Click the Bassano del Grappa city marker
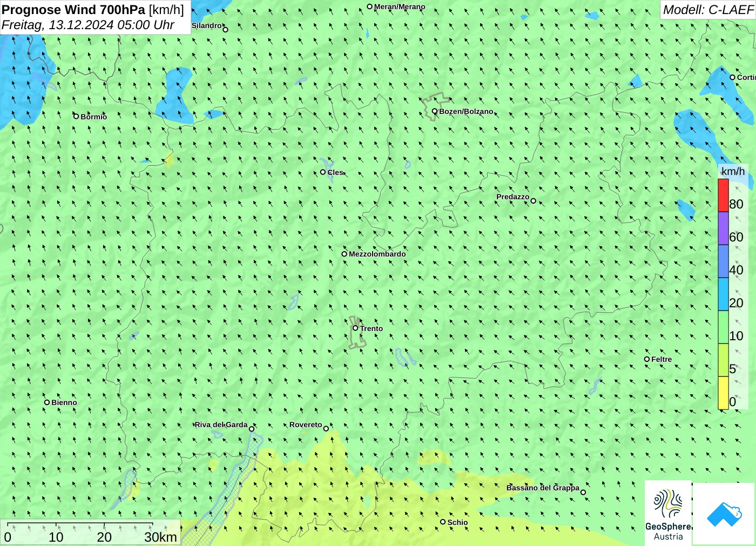The height and width of the screenshot is (546, 756). [x=583, y=492]
